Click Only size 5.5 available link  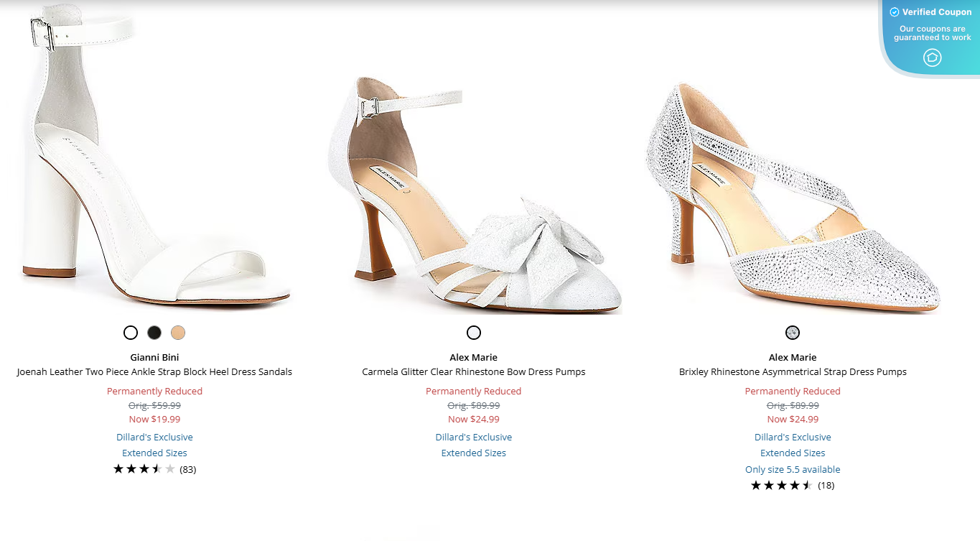pos(792,469)
